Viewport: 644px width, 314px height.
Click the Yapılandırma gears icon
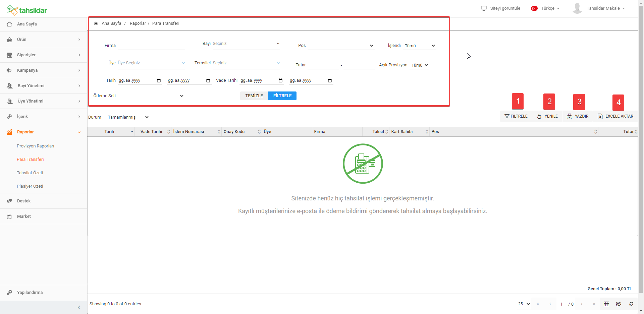(9, 293)
